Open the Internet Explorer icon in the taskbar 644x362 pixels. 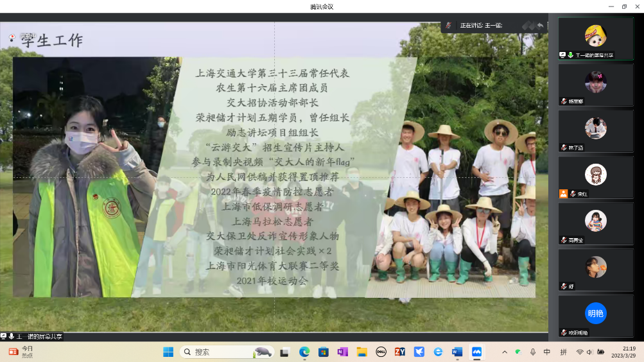[x=439, y=352]
